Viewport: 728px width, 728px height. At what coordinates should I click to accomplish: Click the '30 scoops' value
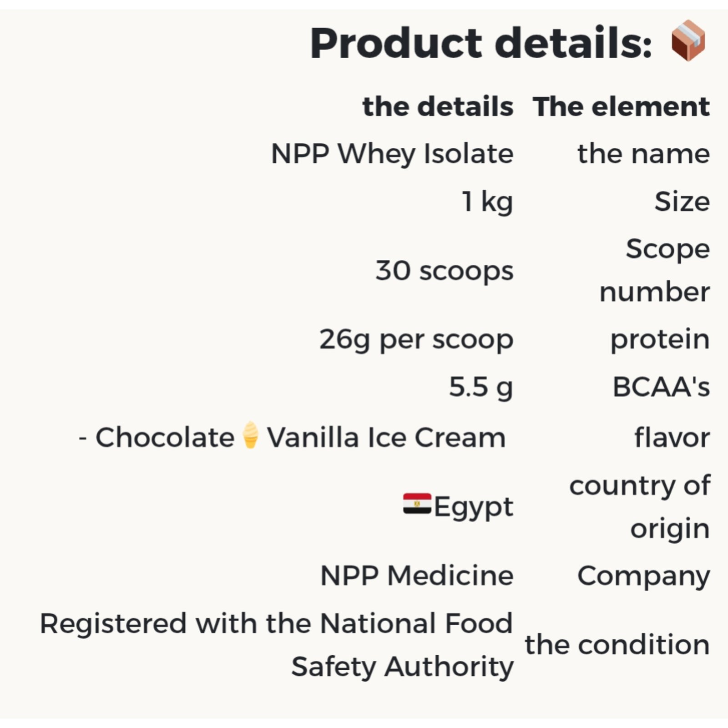pos(445,271)
